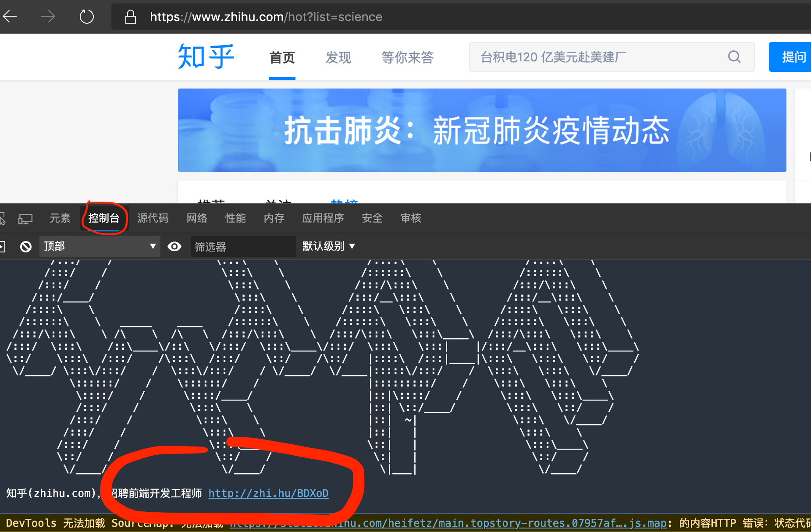
Task: Switch to the 源代码 DevTools tab
Action: 153,218
